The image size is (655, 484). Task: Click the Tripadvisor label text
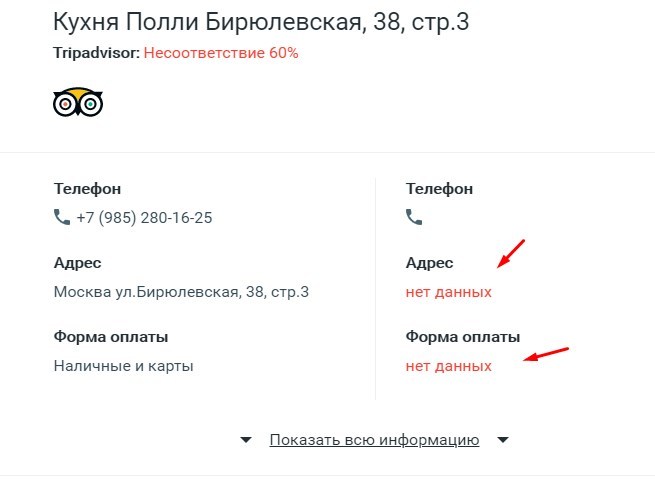click(96, 53)
